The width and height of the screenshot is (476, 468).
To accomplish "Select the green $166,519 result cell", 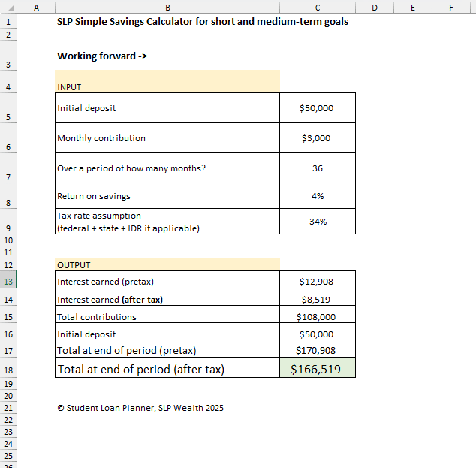I will pos(318,368).
